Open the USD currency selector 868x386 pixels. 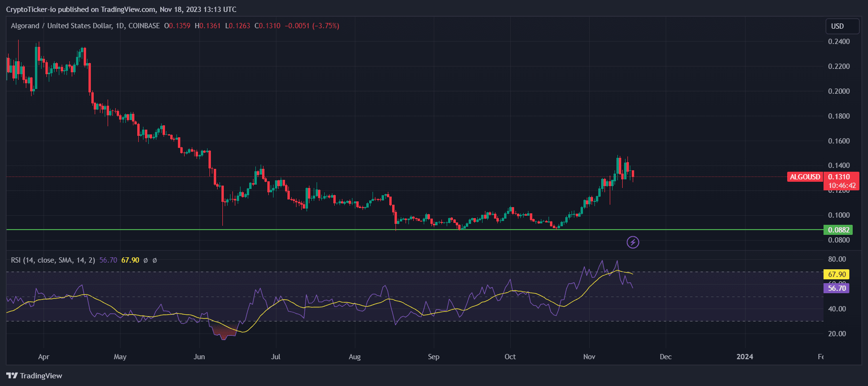click(842, 26)
